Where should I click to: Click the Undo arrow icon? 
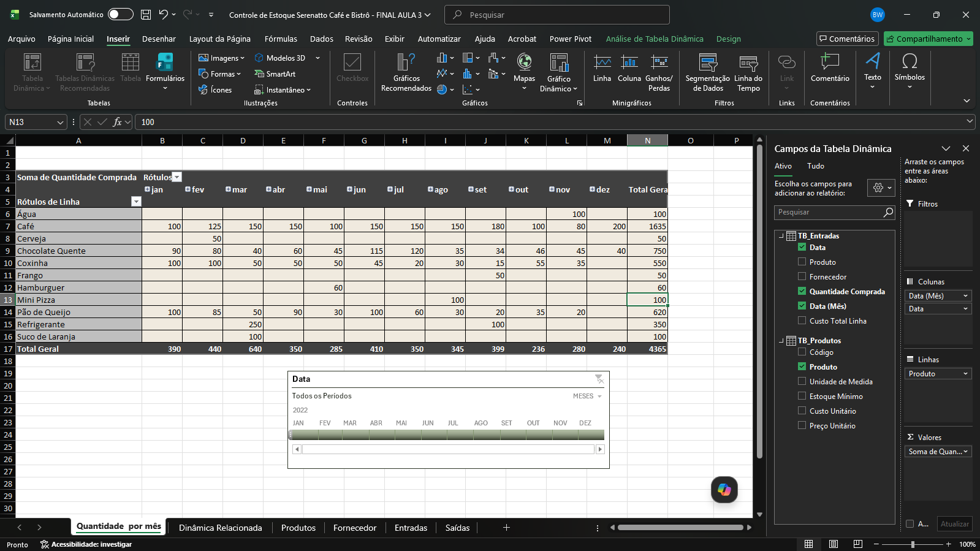click(163, 15)
